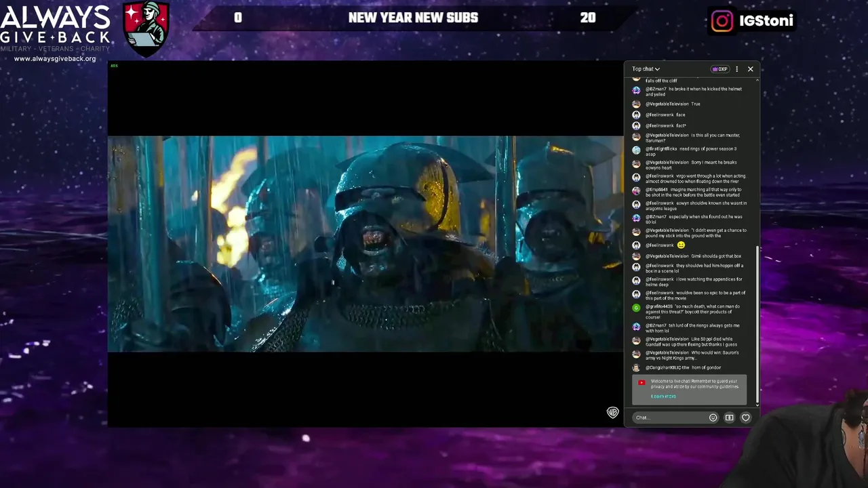Close the live chat panel

(x=751, y=68)
